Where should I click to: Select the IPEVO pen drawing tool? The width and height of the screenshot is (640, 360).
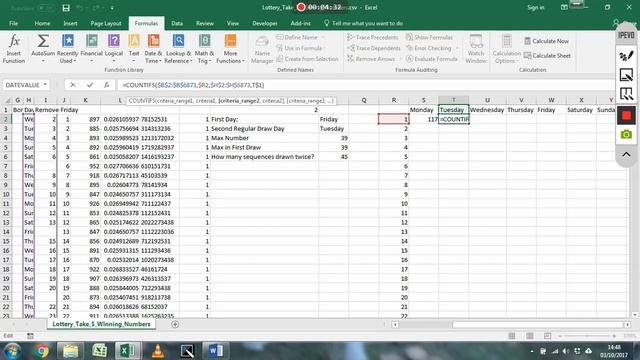click(626, 56)
